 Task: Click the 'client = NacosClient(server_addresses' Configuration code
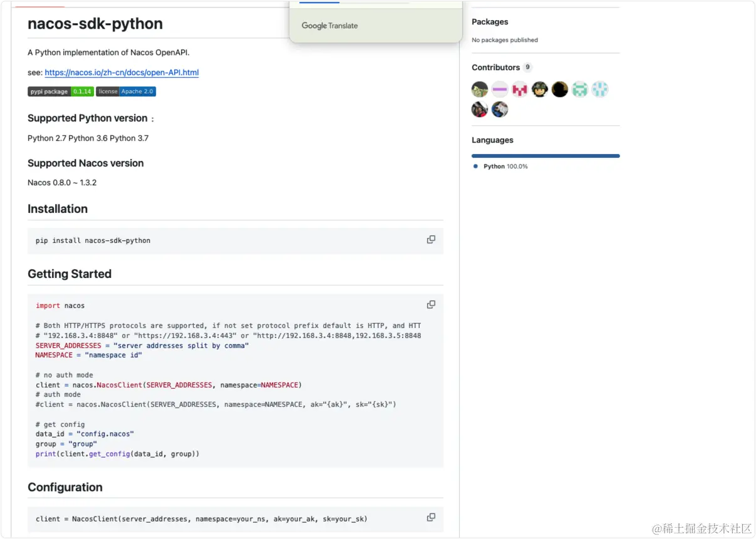[x=202, y=519]
